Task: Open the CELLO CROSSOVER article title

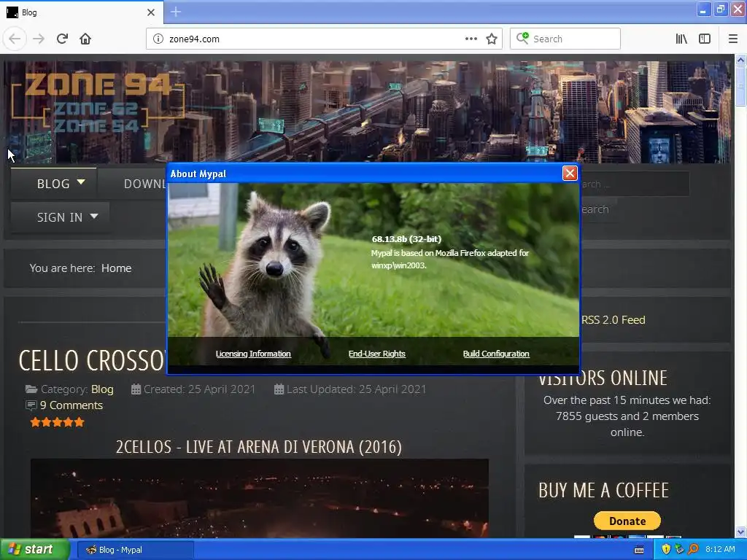Action: pyautogui.click(x=91, y=360)
